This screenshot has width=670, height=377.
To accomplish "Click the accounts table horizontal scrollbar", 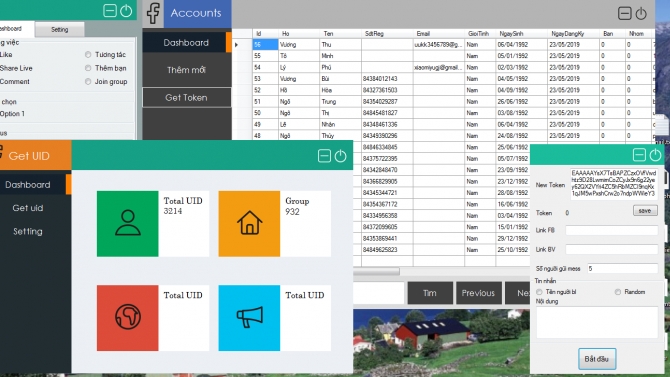I will [376, 271].
